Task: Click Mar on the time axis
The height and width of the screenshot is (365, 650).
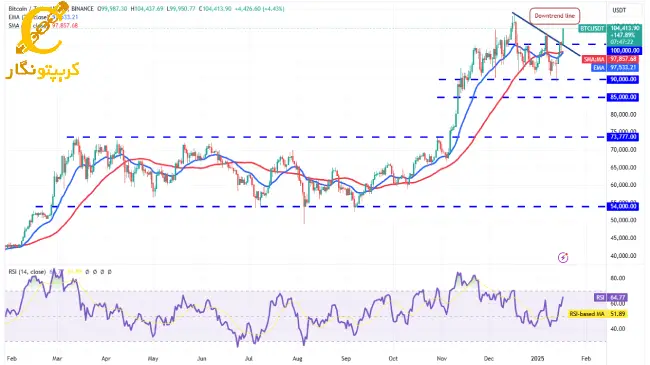Action: point(57,358)
